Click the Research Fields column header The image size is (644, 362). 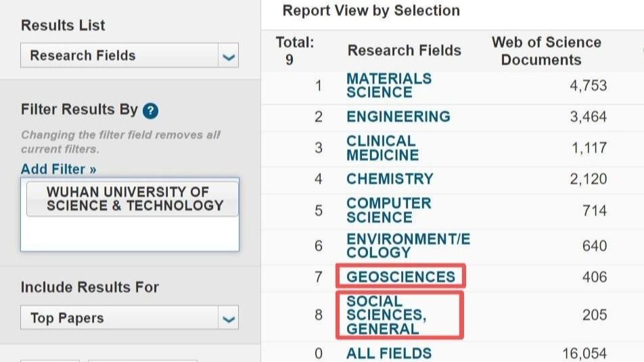[x=404, y=51]
